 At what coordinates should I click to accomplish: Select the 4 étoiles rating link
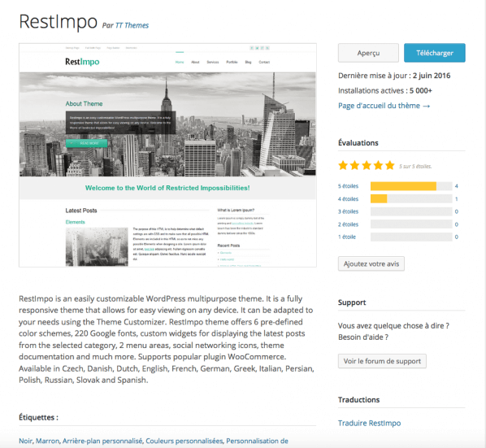point(348,198)
